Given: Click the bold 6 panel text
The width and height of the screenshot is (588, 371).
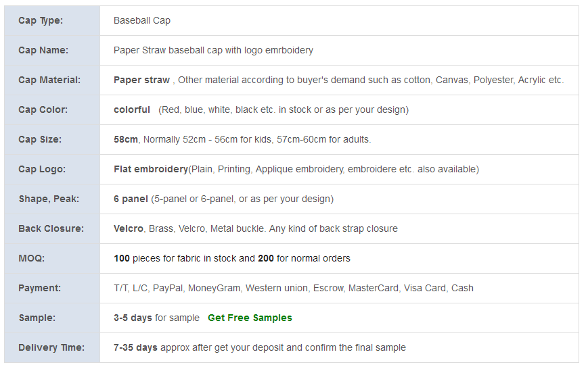Looking at the screenshot, I should coord(131,199).
